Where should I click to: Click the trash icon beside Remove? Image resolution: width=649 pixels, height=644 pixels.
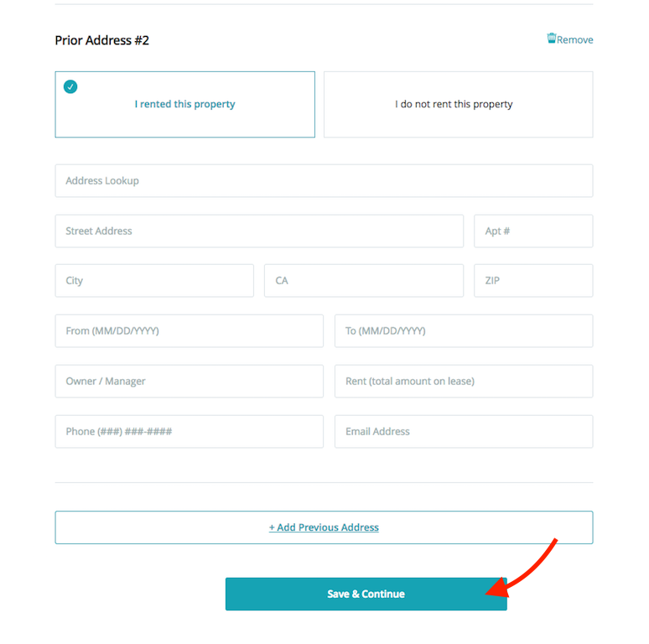(551, 39)
